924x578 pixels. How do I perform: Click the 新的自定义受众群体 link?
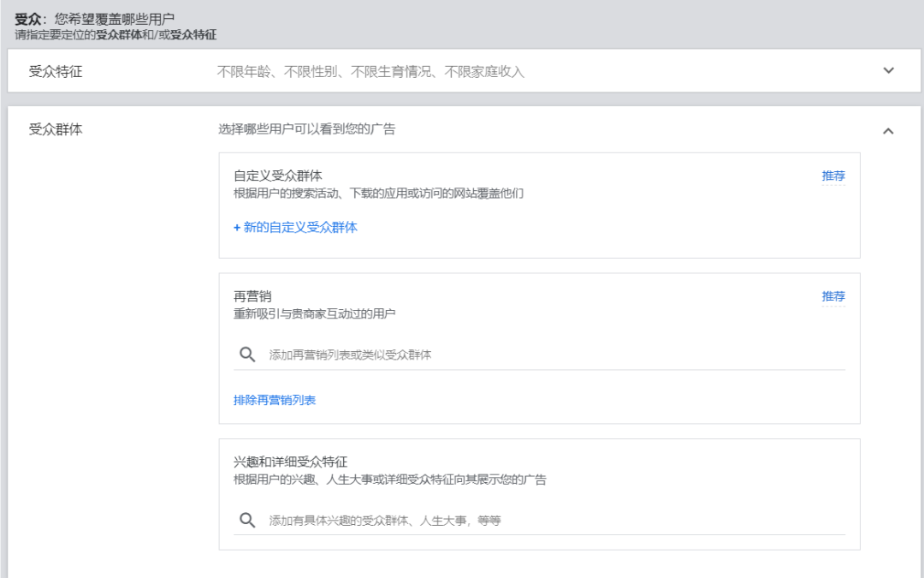tap(295, 227)
